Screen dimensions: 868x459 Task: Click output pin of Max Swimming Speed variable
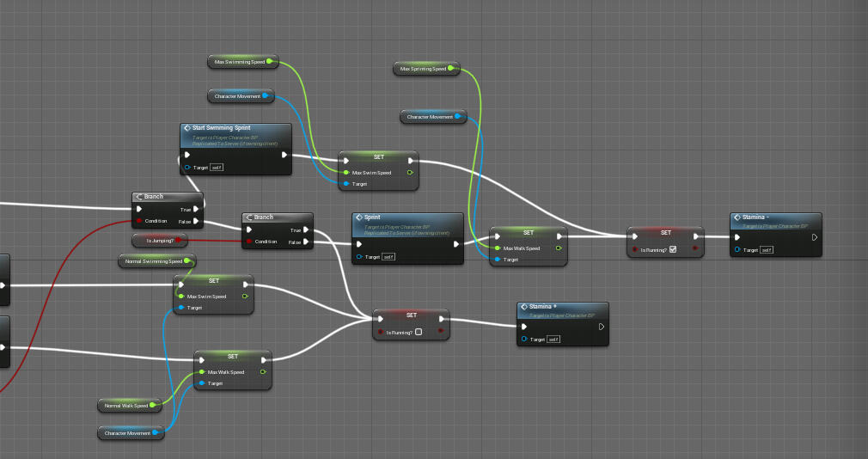point(269,61)
